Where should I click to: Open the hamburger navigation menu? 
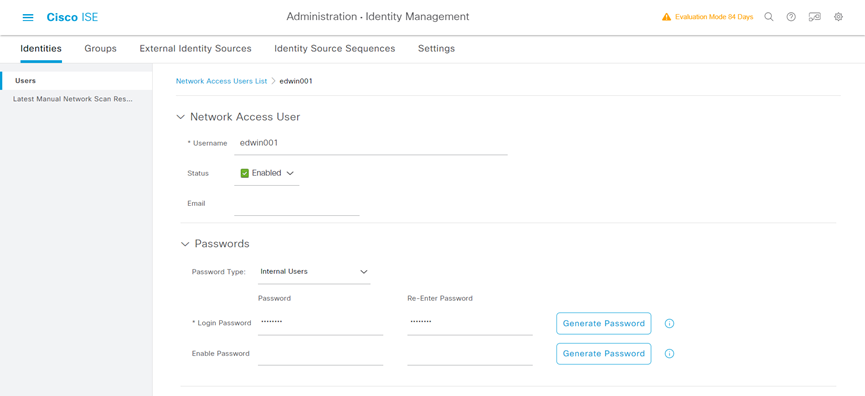(28, 17)
